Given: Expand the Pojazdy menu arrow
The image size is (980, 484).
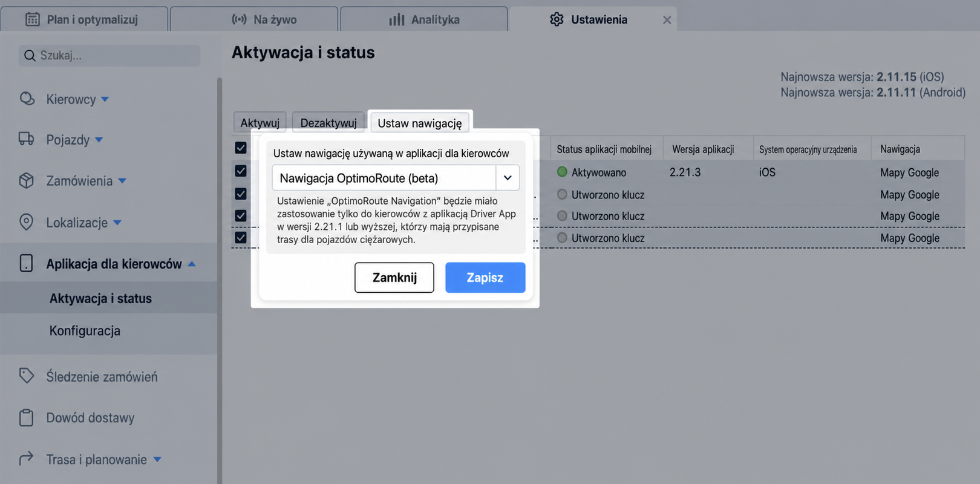Looking at the screenshot, I should pos(99,140).
